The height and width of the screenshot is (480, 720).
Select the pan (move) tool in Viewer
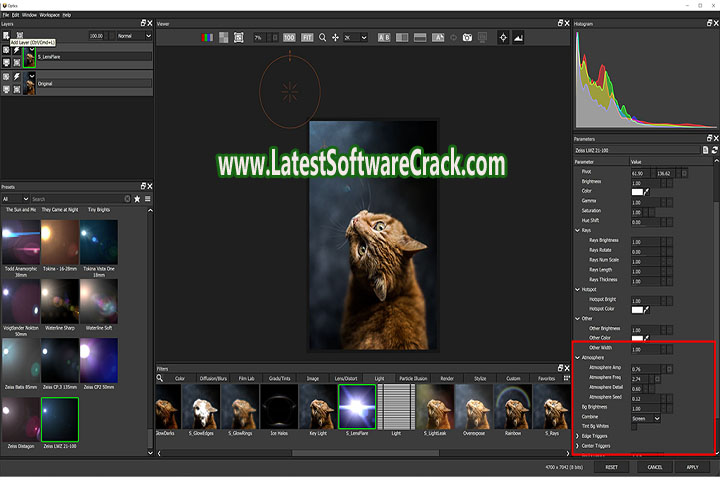(334, 37)
